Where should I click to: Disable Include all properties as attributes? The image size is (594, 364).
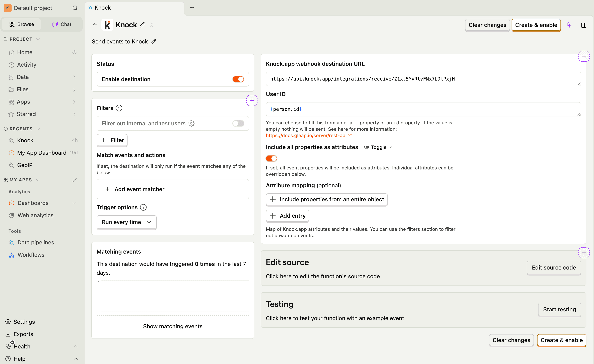271,158
